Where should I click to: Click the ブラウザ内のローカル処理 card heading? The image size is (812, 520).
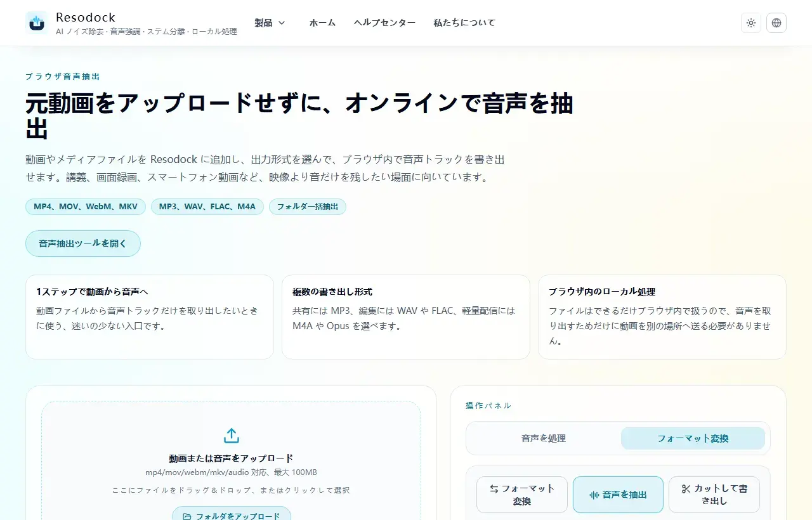tap(602, 292)
